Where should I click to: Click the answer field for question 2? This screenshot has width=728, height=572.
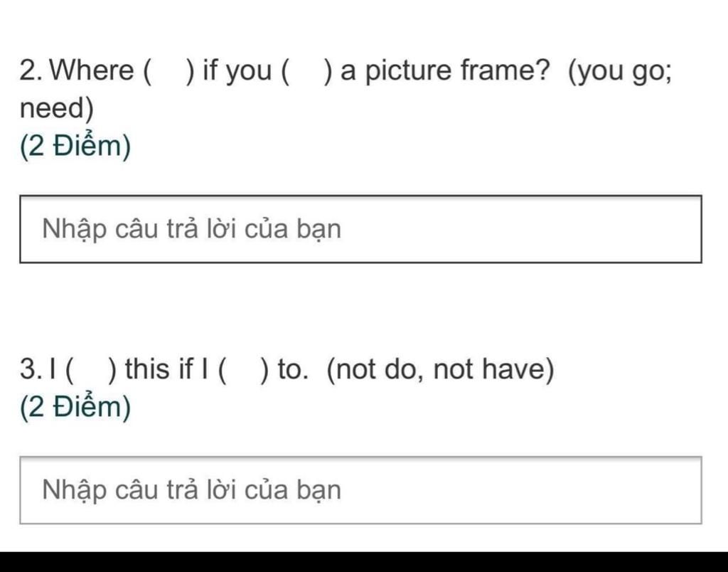click(x=360, y=229)
